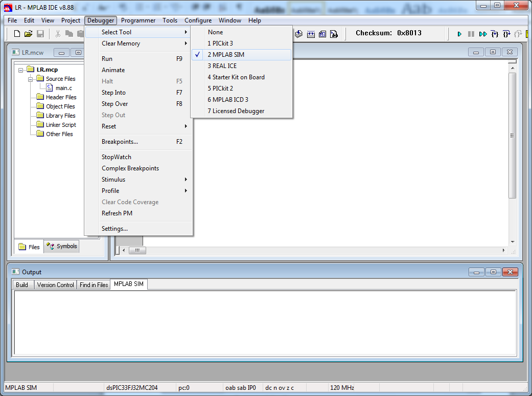Click the Halt pause icon in debug toolbar

471,34
